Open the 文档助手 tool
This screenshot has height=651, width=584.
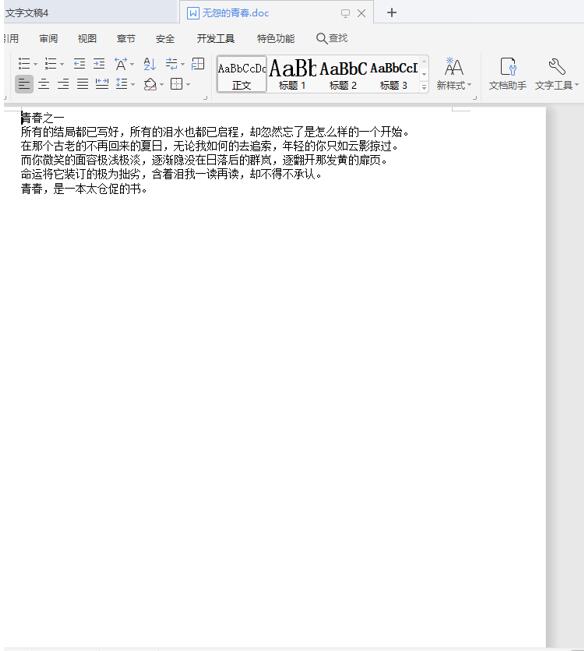[507, 74]
